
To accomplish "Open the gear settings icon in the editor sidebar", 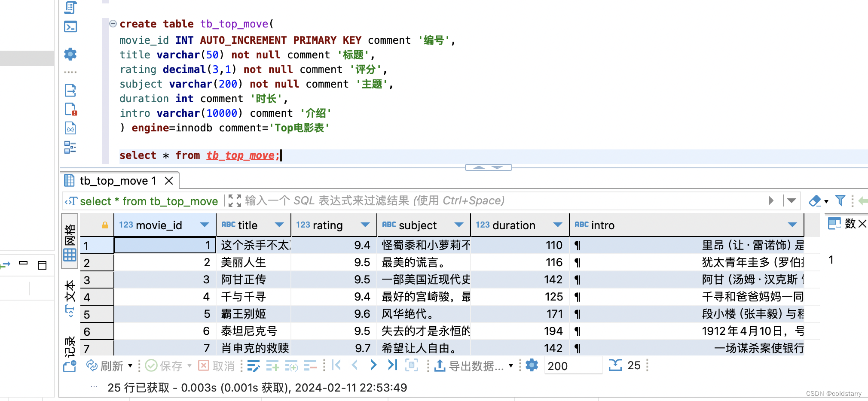I will 70,54.
